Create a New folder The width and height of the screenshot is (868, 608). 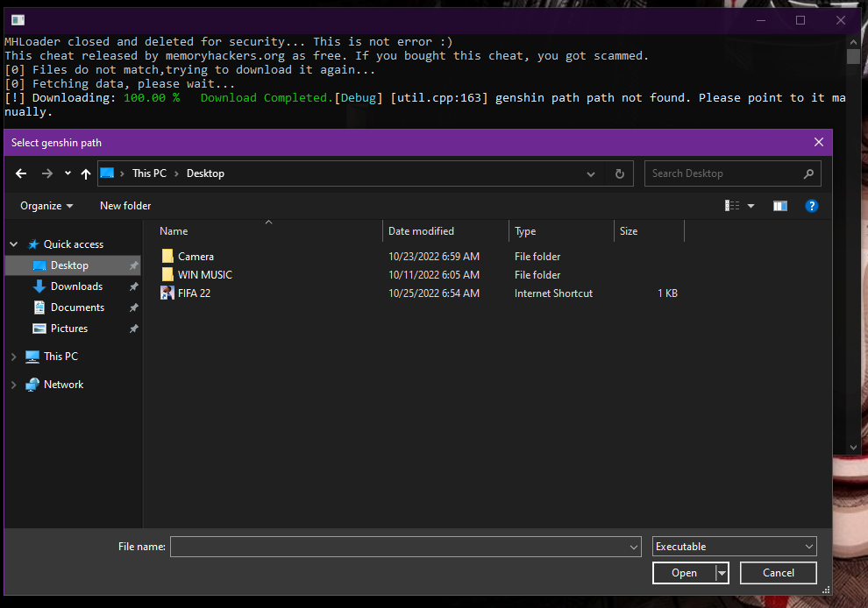pos(125,206)
